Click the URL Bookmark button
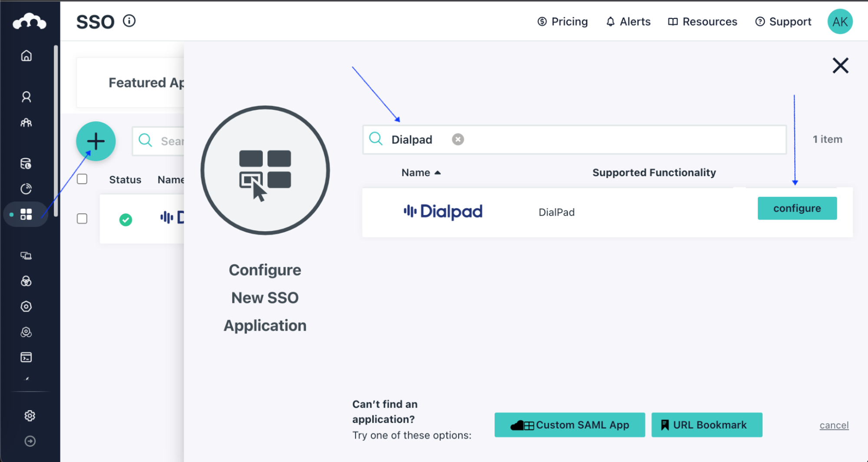Viewport: 868px width, 462px height. 706,425
